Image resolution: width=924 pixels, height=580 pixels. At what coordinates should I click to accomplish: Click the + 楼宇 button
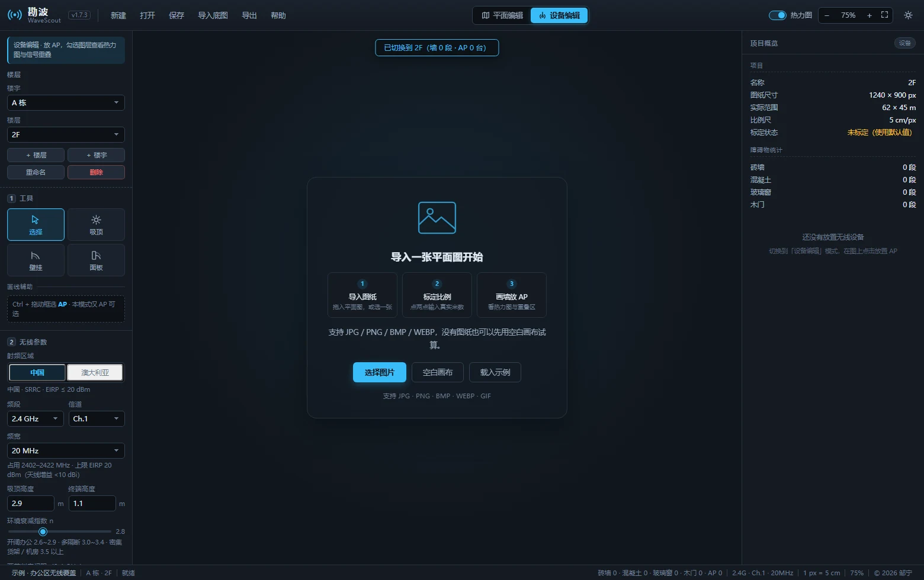pyautogui.click(x=96, y=155)
